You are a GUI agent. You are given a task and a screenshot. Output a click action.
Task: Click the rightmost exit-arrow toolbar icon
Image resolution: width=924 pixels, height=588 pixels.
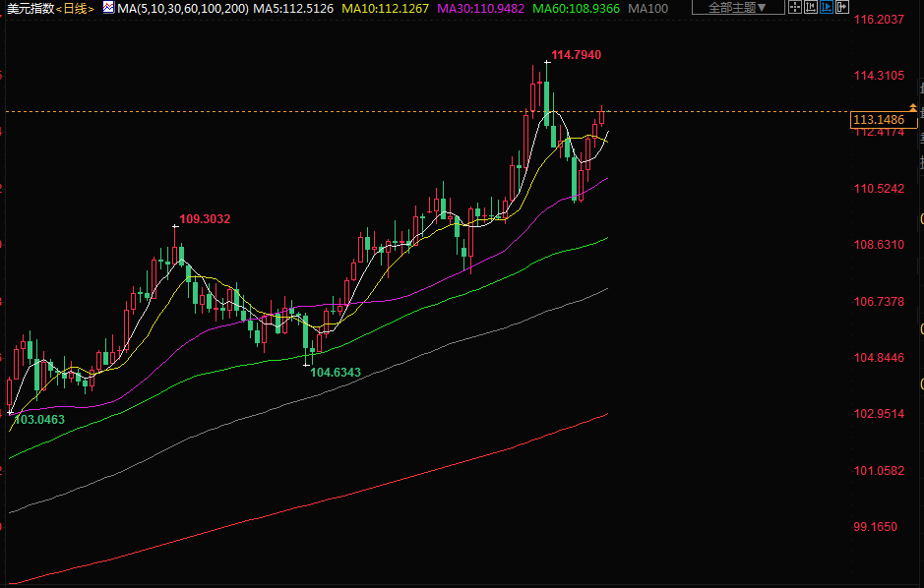pyautogui.click(x=841, y=8)
